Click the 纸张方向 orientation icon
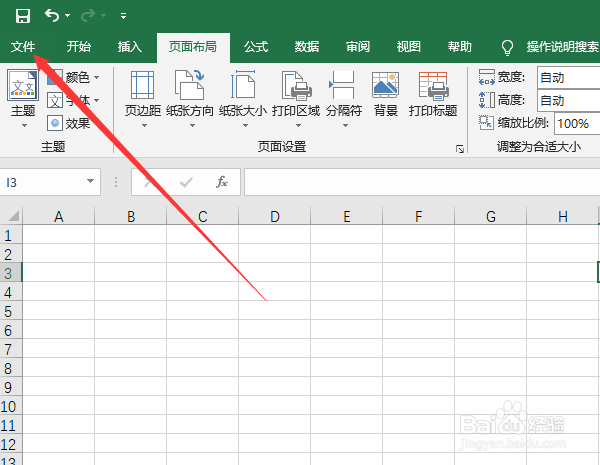 point(189,85)
